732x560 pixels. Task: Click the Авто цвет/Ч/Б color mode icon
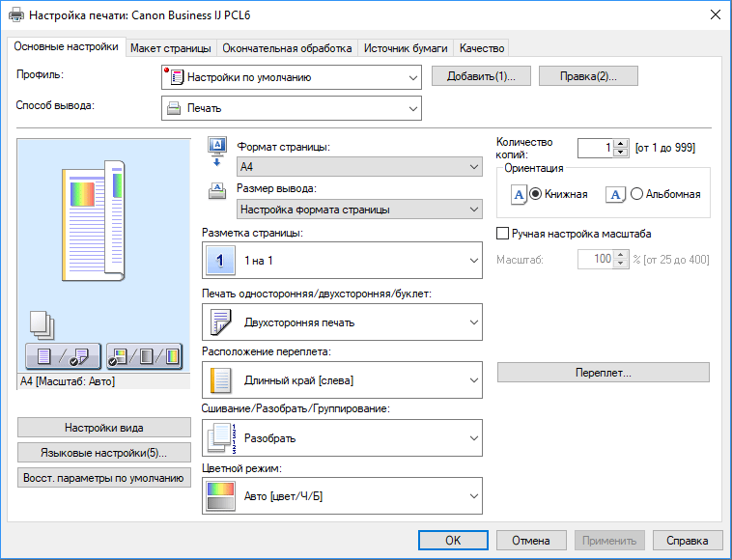coord(220,496)
